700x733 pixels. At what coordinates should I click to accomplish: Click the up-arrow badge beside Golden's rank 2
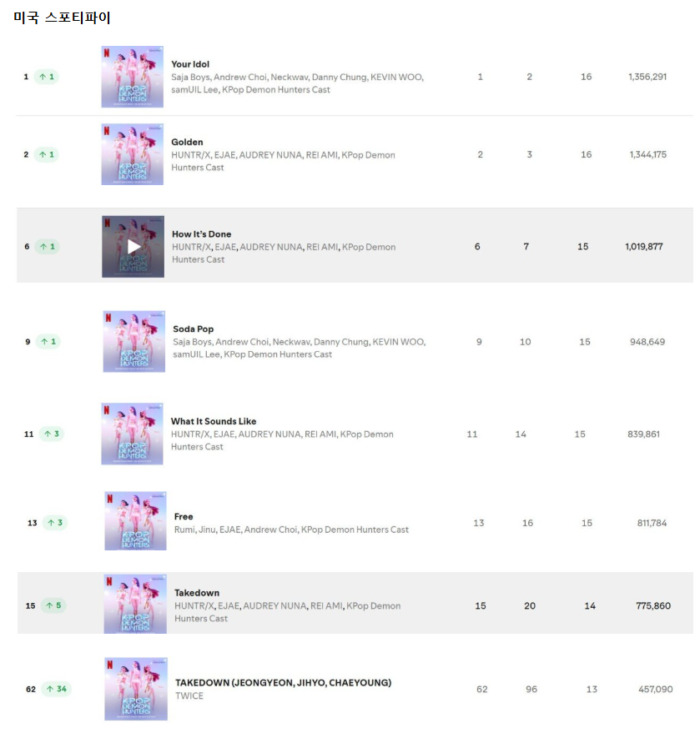pyautogui.click(x=47, y=154)
